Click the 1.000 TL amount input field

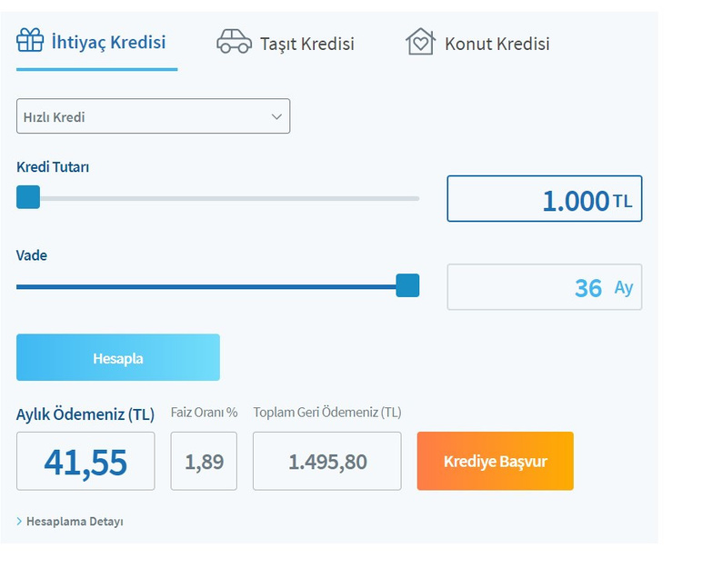click(x=545, y=199)
